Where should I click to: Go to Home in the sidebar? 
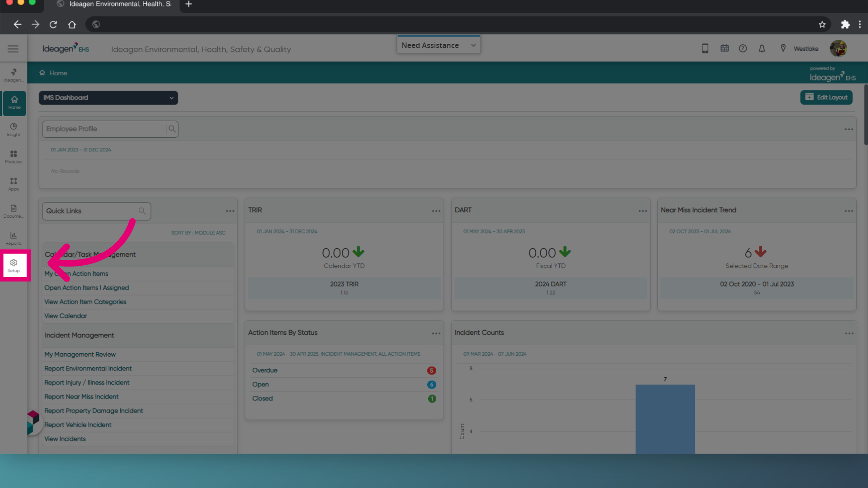tap(14, 103)
